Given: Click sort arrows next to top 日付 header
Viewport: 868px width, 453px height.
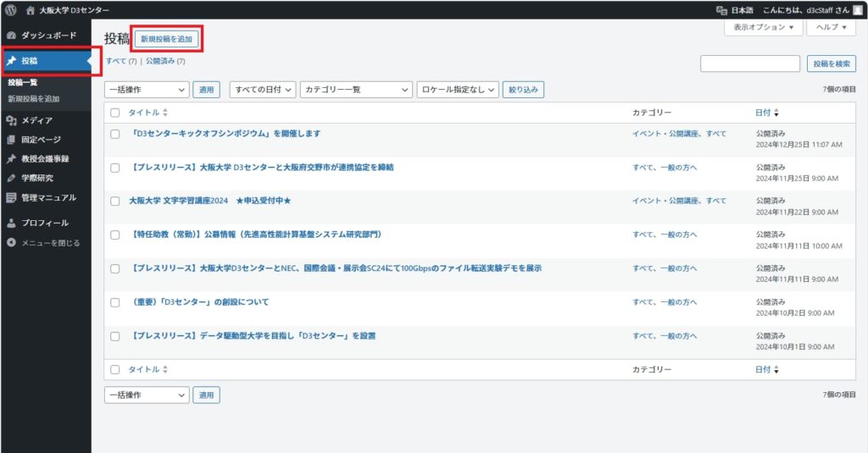Looking at the screenshot, I should click(x=776, y=113).
